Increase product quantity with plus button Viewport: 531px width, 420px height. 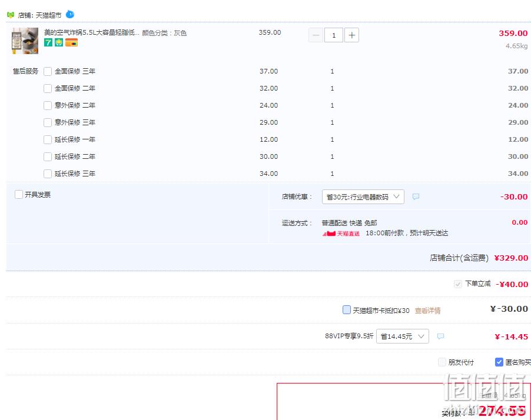351,35
